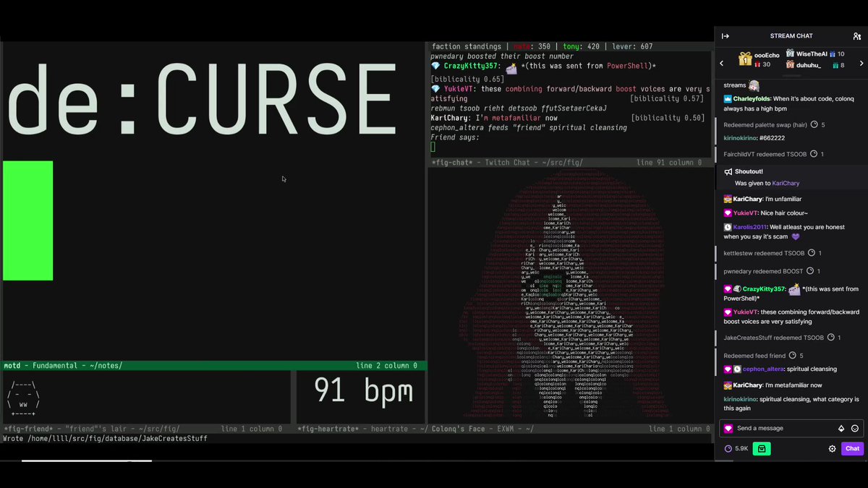Click the emote after 'streams' in chat
The width and height of the screenshot is (868, 488).
(754, 85)
